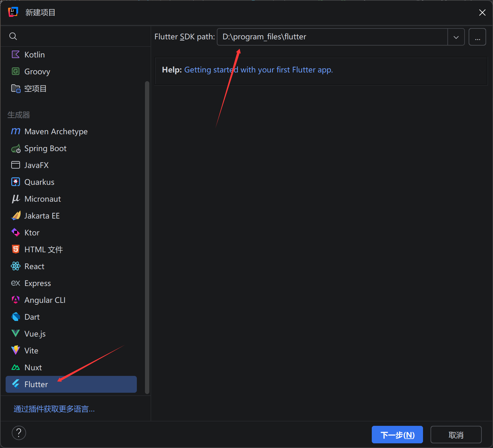Screen dimensions: 493x448
Task: Select the JavaFX generator
Action: tap(71, 165)
